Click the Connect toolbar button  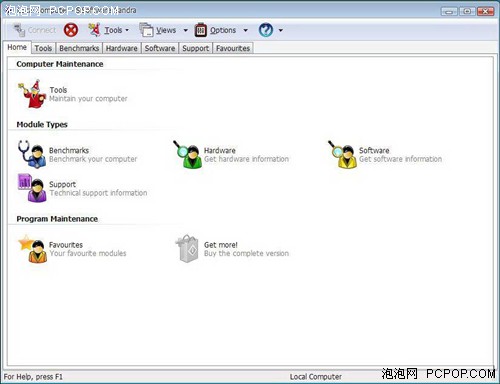coord(35,30)
